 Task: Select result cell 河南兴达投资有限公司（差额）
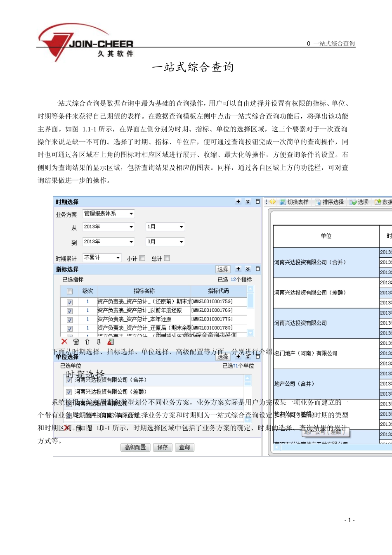[326, 293]
